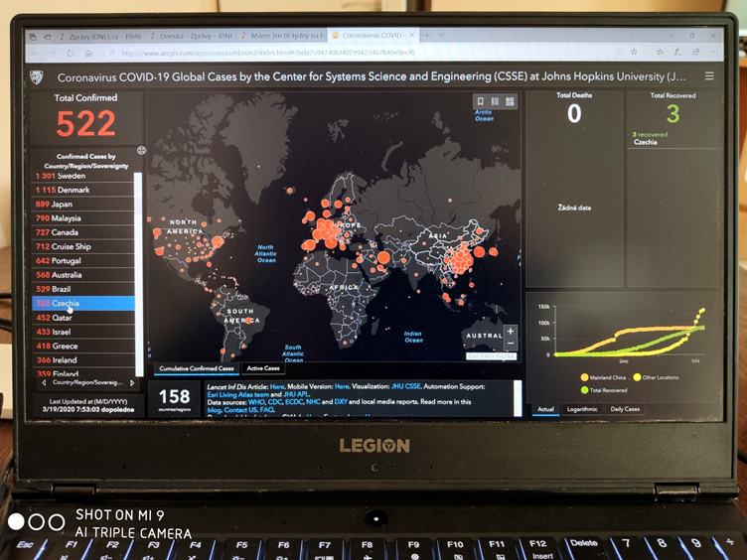Select Sweden in the country list
747x560 pixels.
click(x=83, y=176)
